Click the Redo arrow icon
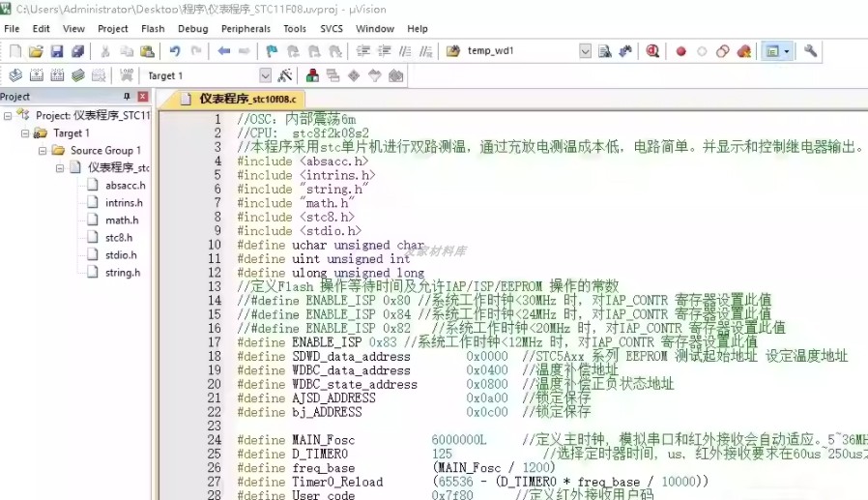 tap(196, 51)
